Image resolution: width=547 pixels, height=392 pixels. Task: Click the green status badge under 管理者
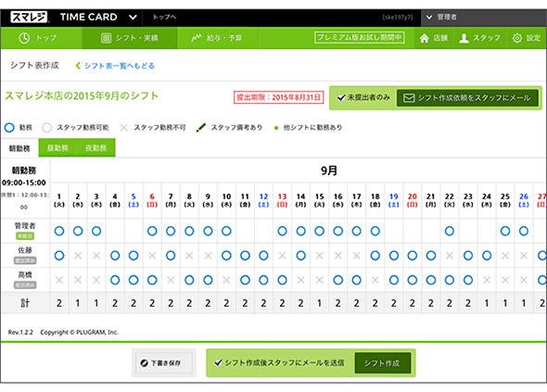tap(25, 236)
